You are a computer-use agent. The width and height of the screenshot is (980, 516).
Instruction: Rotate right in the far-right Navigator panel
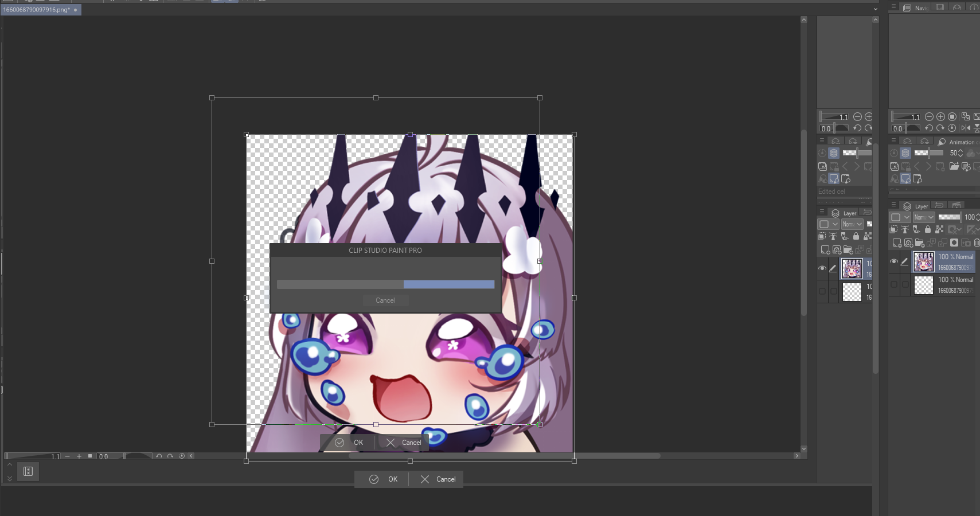tap(940, 128)
